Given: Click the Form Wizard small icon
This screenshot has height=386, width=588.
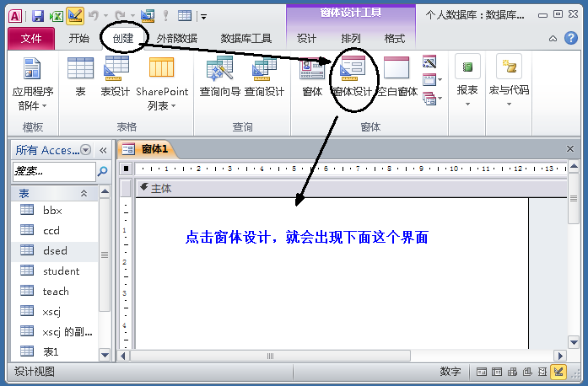Looking at the screenshot, I should tap(429, 62).
